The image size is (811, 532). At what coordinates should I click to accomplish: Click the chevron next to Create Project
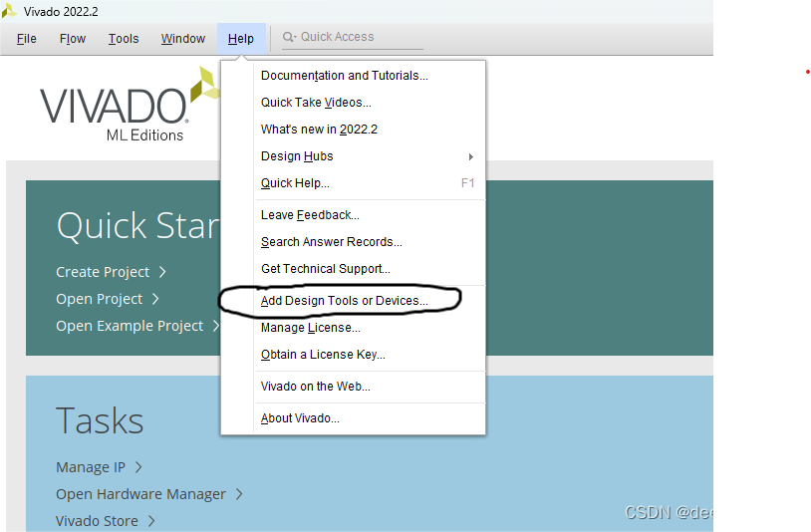tap(162, 272)
